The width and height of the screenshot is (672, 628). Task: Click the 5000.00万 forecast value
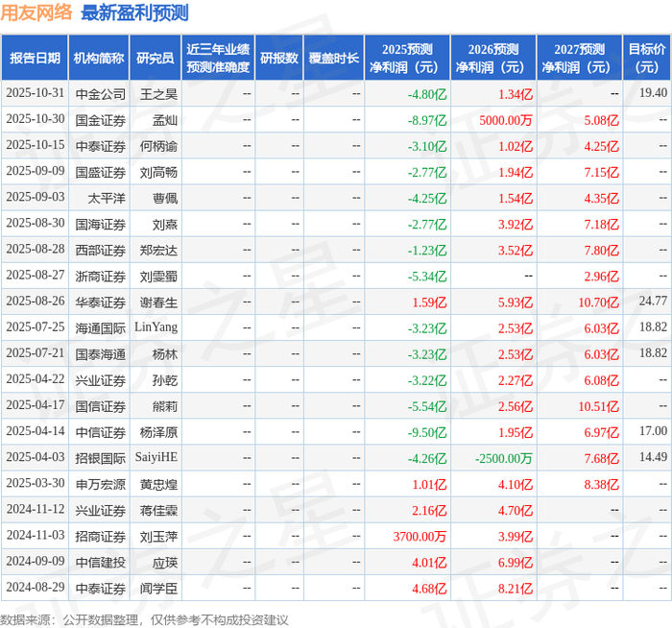(506, 120)
